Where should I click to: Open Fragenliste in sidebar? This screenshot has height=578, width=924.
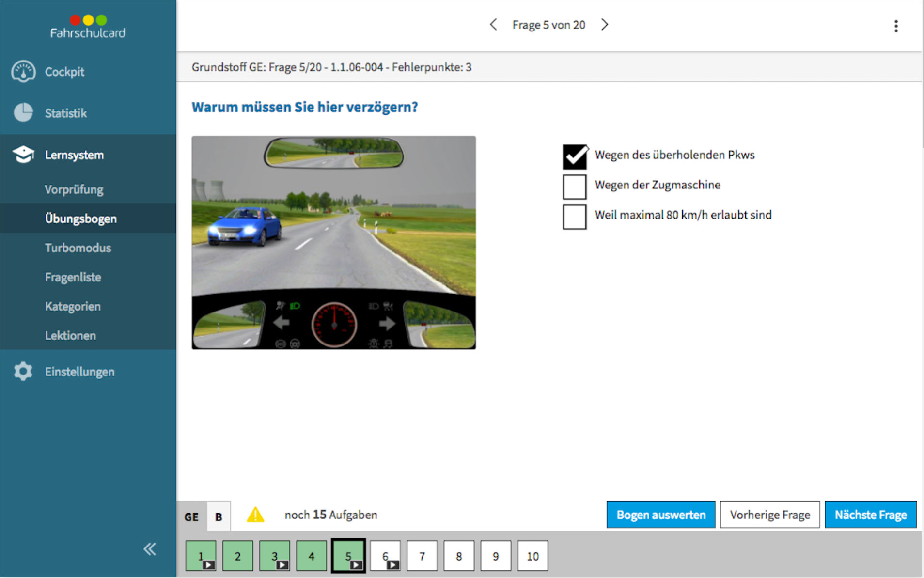(73, 277)
